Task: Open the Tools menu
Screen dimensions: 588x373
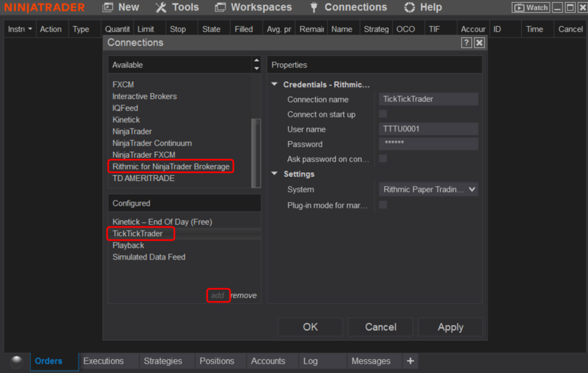Action: 178,7
